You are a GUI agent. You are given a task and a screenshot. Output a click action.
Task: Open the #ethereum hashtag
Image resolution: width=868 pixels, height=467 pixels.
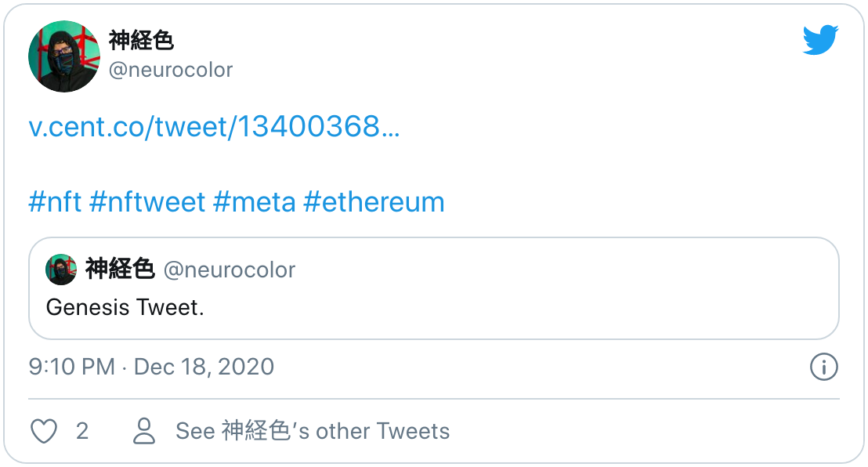point(374,201)
